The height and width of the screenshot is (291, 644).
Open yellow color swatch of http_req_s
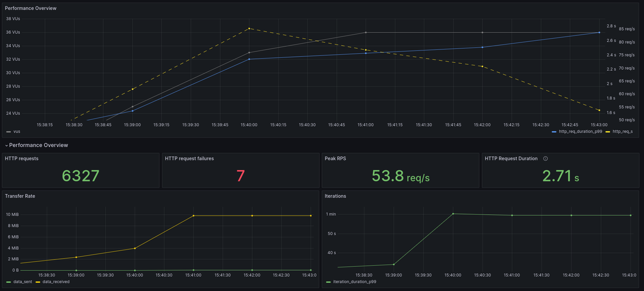[x=608, y=132]
